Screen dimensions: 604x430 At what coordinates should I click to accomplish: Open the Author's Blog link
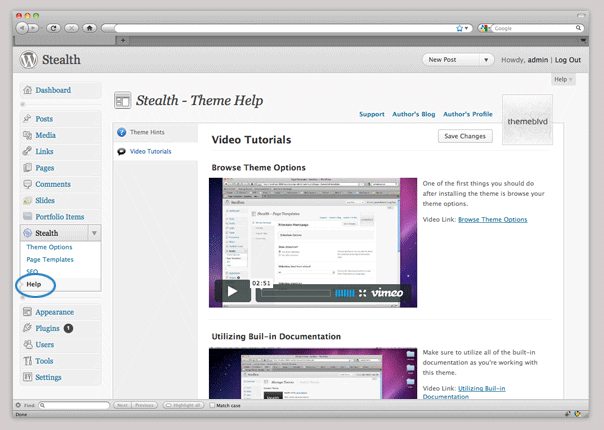pyautogui.click(x=414, y=114)
